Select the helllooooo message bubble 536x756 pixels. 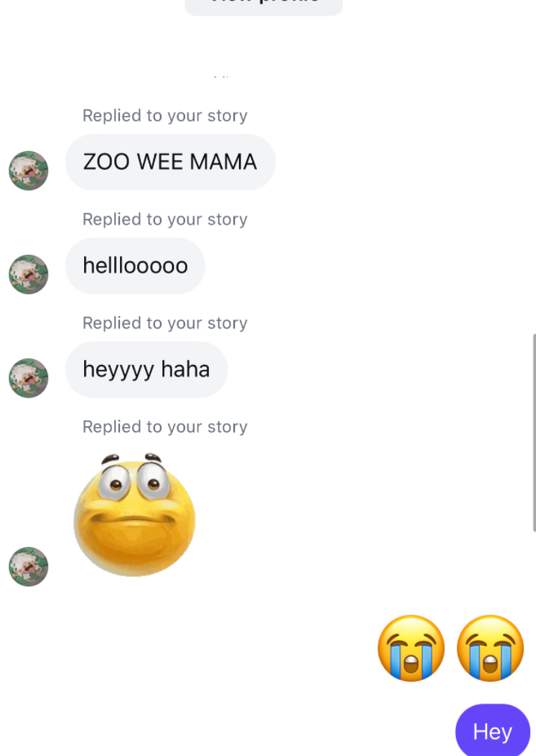coord(135,265)
